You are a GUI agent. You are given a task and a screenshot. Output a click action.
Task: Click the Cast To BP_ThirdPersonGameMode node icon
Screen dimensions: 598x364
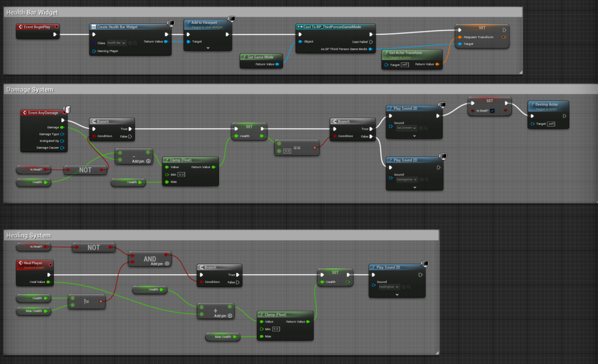point(300,27)
